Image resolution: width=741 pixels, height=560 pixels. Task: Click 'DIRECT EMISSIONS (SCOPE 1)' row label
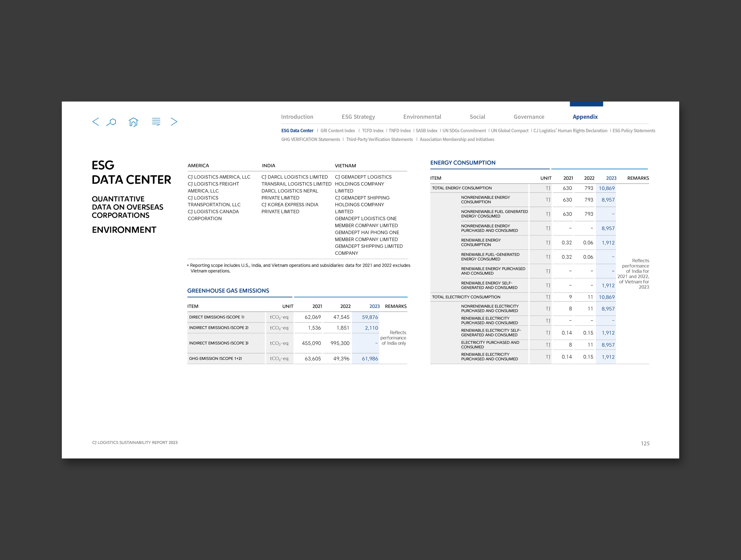[216, 317]
